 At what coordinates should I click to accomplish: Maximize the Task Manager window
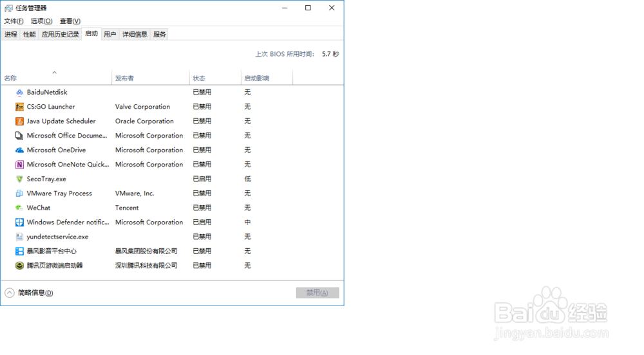tap(308, 8)
